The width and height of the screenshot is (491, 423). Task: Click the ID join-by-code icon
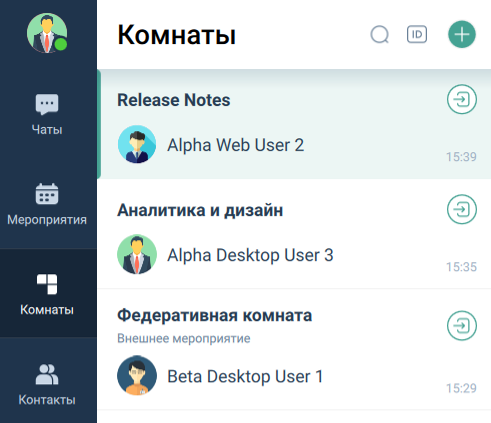coord(417,34)
